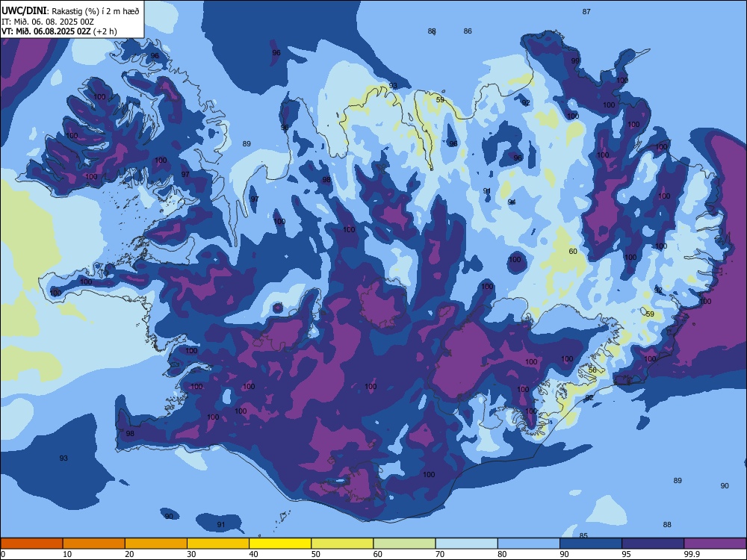This screenshot has height=560, width=747.
Task: Click the title 'UWC/DINI: Rakastig (%) í 2 m hæð'
Action: click(70, 11)
